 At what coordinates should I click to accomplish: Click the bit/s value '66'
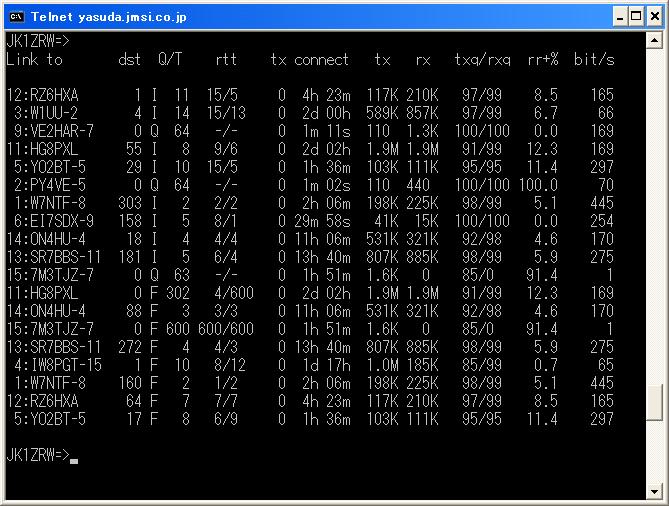[606, 113]
